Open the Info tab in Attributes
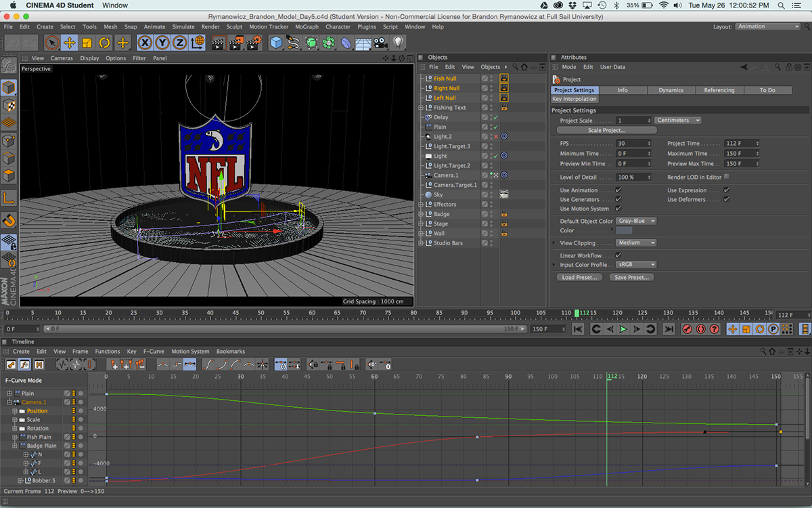The width and height of the screenshot is (812, 508). pyautogui.click(x=623, y=90)
